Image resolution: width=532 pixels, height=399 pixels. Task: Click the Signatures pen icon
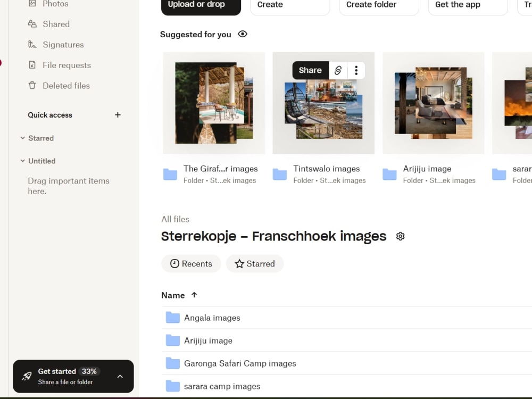32,45
